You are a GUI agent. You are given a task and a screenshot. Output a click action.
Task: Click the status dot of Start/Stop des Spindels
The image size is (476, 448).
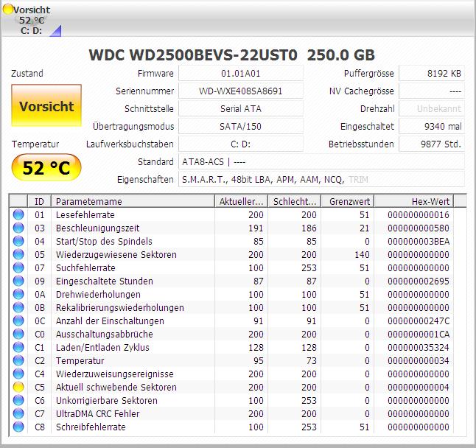pyautogui.click(x=18, y=241)
